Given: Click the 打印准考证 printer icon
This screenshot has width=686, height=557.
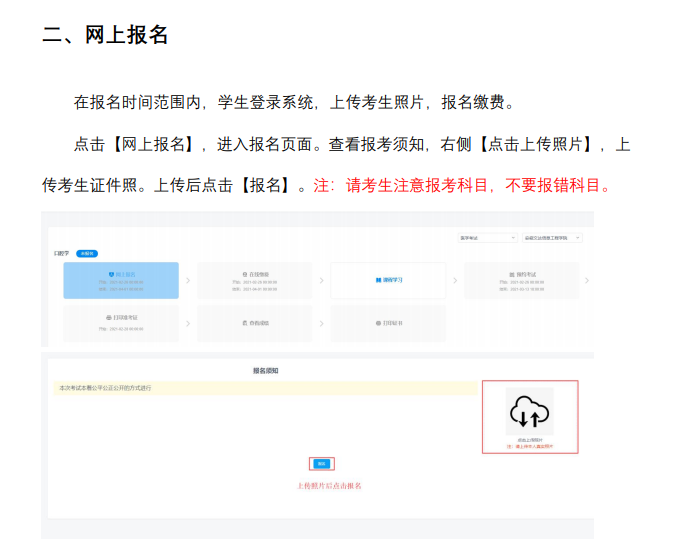Looking at the screenshot, I should pyautogui.click(x=109, y=318).
